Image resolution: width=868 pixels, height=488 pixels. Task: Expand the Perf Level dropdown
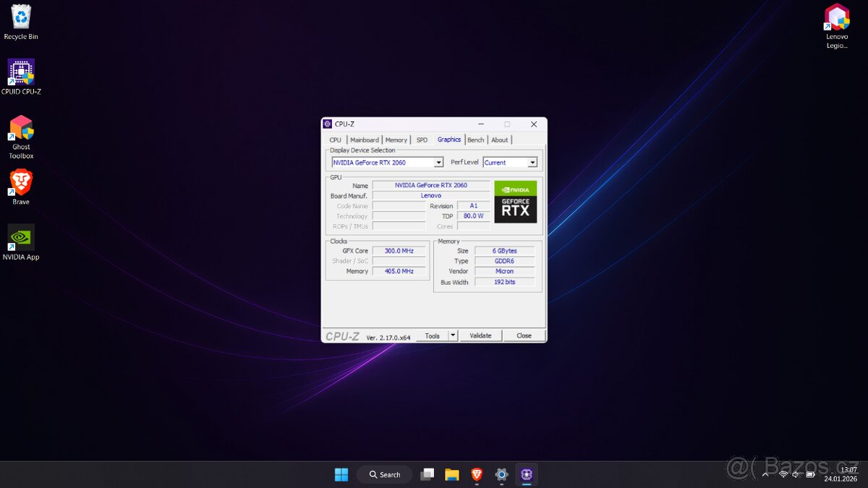(533, 162)
